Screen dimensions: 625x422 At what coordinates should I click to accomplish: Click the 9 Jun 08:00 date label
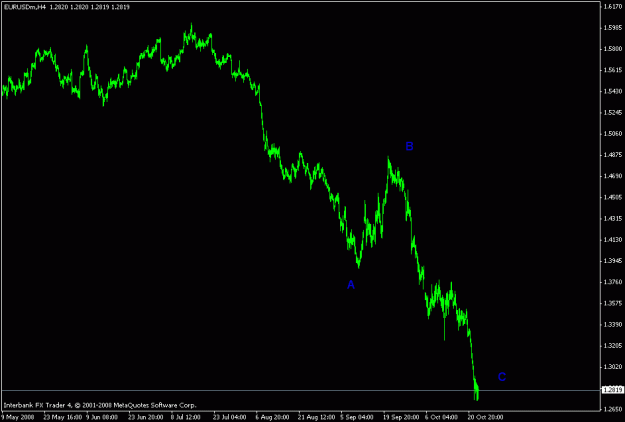(x=102, y=417)
